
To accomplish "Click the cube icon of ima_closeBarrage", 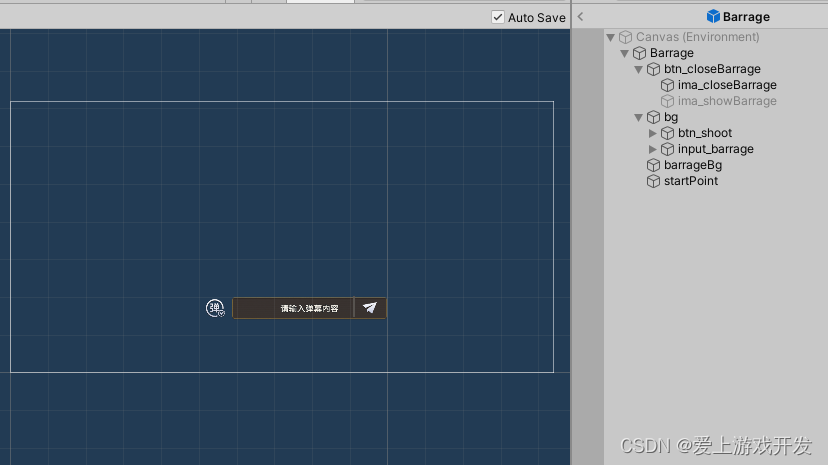I will [667, 85].
